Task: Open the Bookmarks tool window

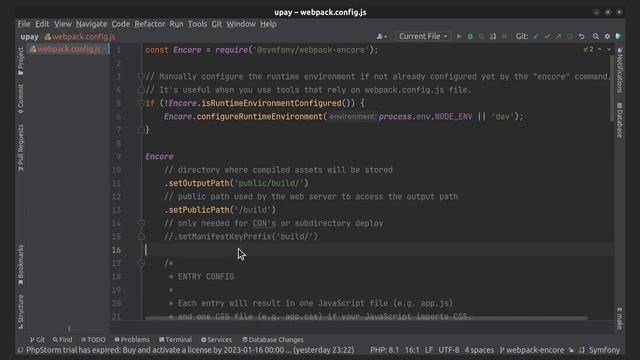Action: (x=21, y=264)
